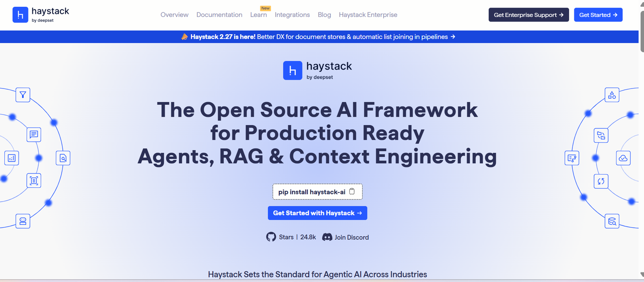Click the Discord icon next to Join Discord

pos(327,237)
